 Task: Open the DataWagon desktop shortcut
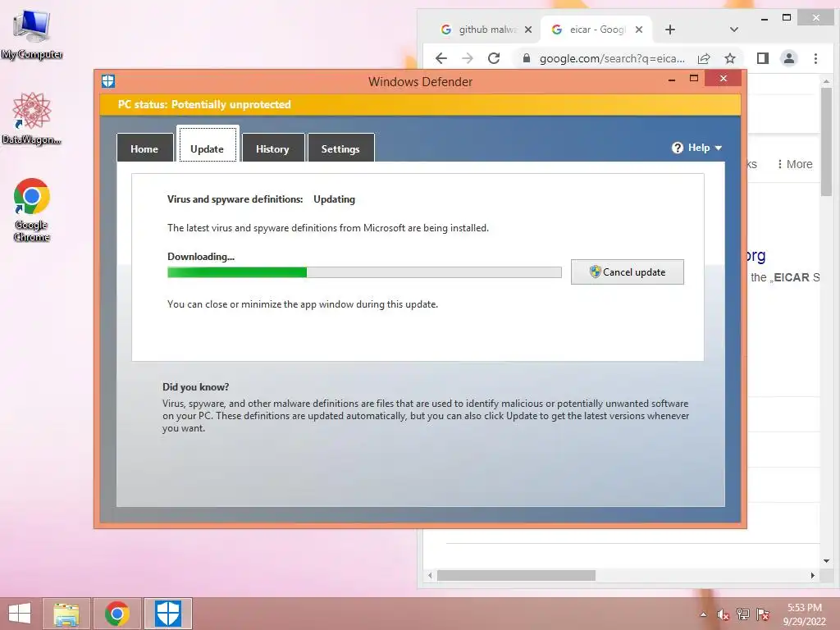[x=32, y=118]
